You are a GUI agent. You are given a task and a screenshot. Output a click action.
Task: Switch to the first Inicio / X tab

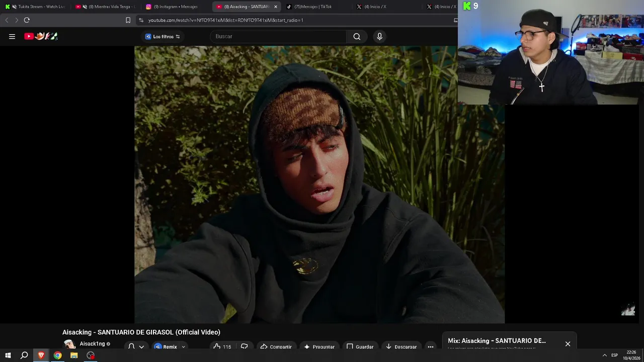click(x=386, y=7)
